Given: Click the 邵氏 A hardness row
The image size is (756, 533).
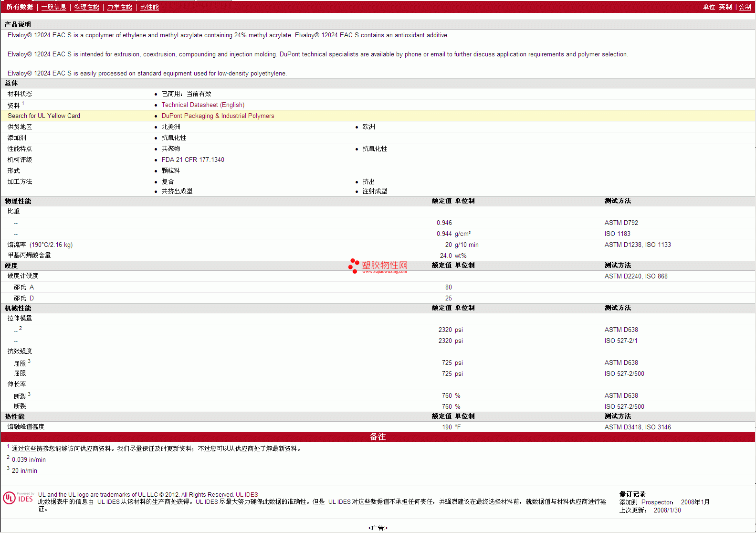Looking at the screenshot, I should [x=24, y=287].
